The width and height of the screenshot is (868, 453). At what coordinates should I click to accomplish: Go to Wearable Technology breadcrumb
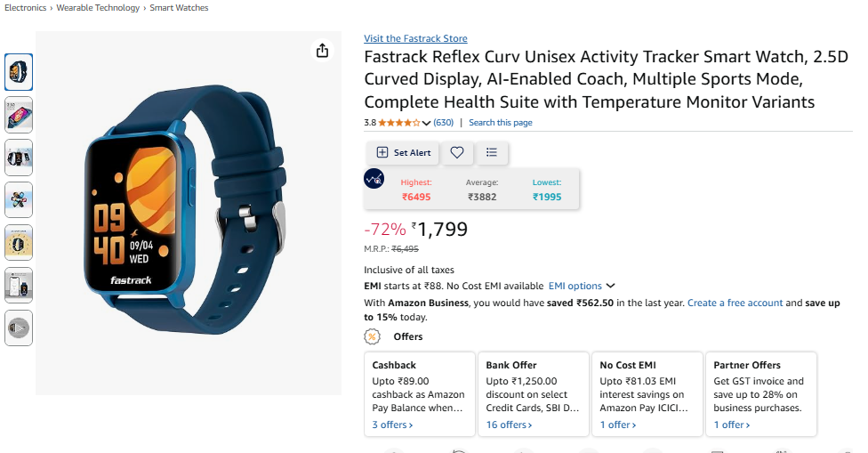point(98,8)
